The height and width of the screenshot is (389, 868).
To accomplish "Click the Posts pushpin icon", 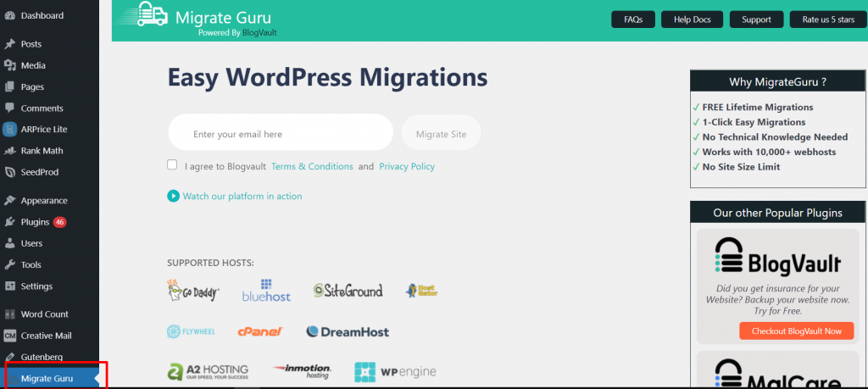I will pos(9,44).
